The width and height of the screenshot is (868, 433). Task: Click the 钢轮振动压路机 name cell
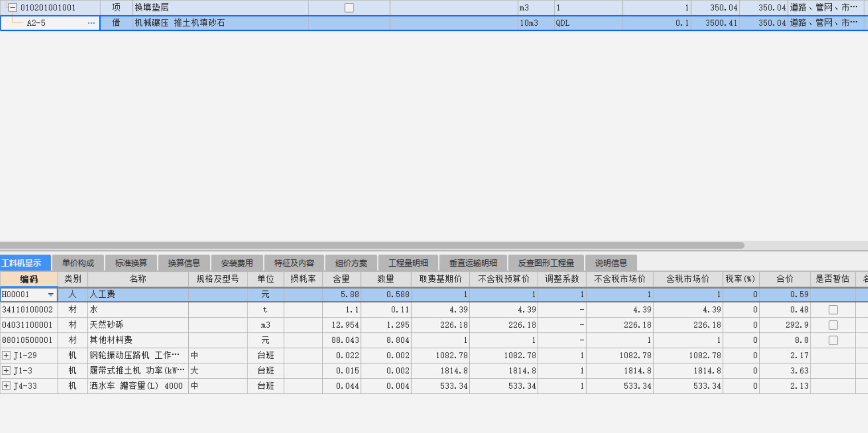(x=138, y=355)
